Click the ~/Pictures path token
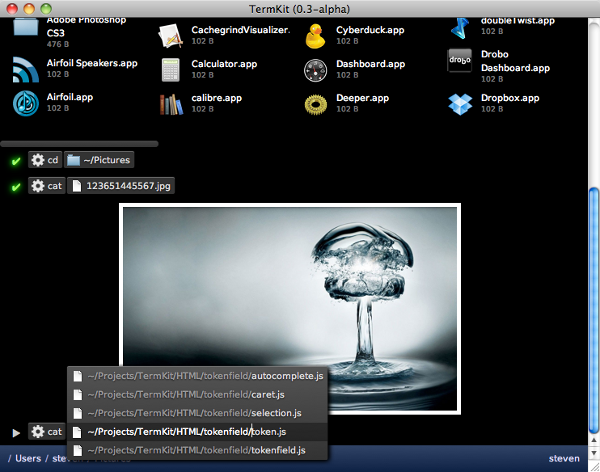The width and height of the screenshot is (600, 472). click(99, 160)
